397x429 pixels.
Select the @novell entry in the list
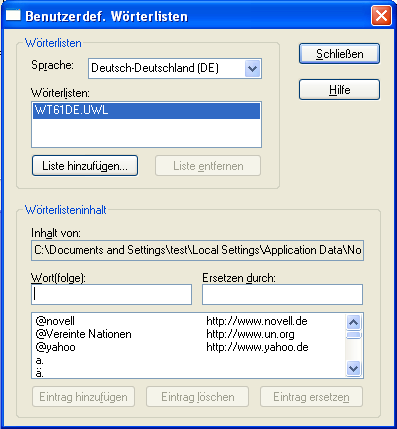pos(189,321)
